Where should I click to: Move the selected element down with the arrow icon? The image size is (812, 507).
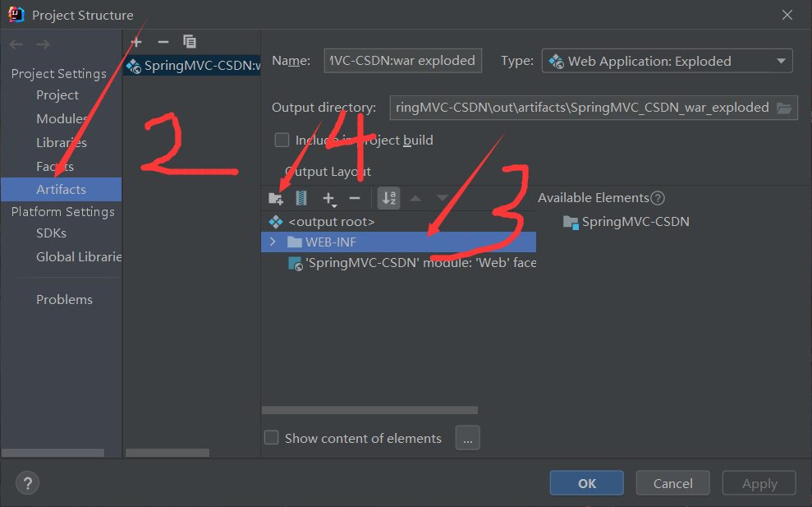443,199
